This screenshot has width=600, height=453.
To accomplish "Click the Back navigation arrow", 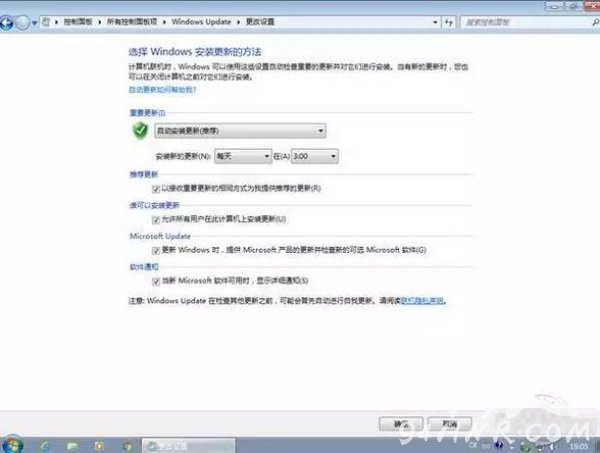I will [7, 23].
